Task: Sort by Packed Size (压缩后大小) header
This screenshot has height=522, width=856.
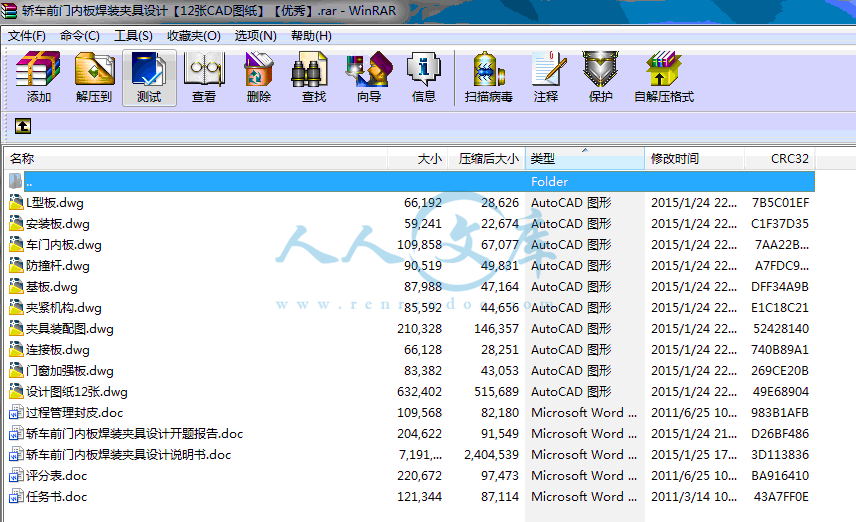Action: pos(487,158)
